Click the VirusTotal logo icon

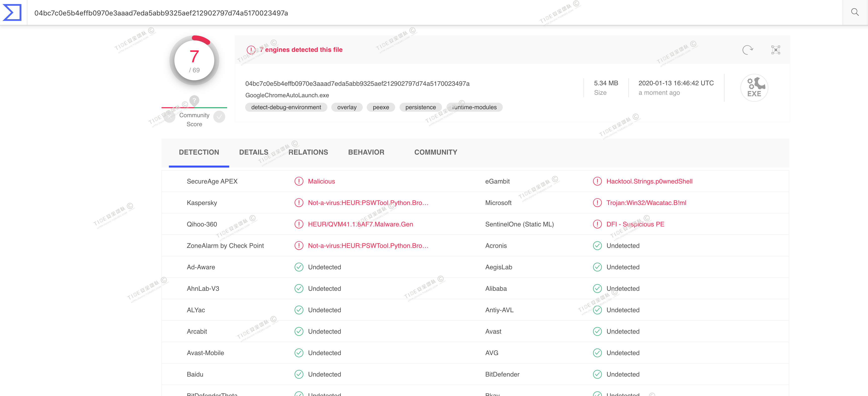point(12,12)
